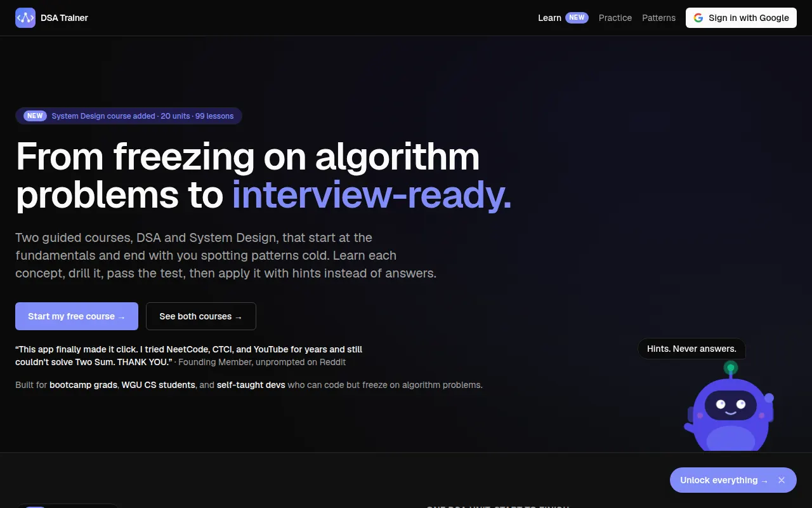Click Unlock everything button
The width and height of the screenshot is (812, 508).
click(724, 480)
